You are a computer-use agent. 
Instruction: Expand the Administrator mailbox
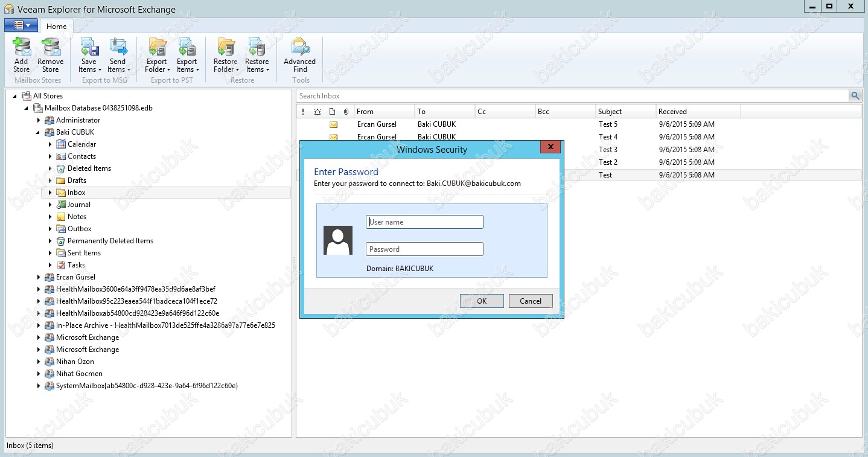coord(39,120)
